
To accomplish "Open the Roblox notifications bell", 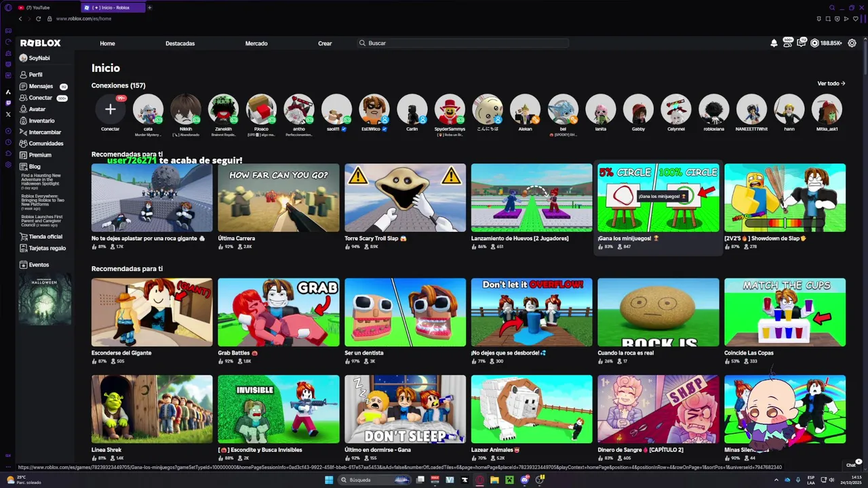I will point(774,43).
